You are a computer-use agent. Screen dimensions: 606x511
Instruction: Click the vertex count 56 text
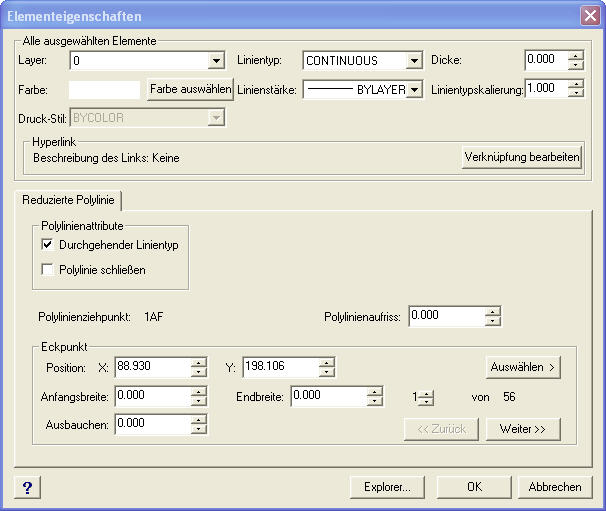[x=509, y=397]
